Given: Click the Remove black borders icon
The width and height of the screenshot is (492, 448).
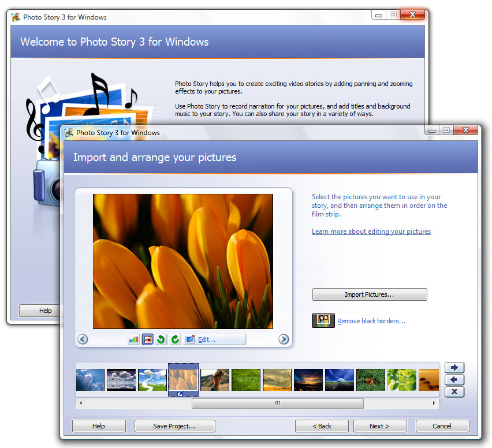Looking at the screenshot, I should tap(323, 320).
